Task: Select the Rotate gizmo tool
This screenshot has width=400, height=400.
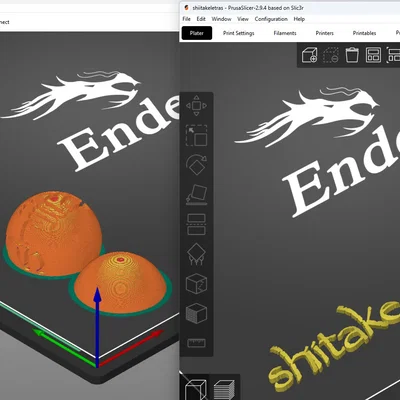Action: pos(196,165)
